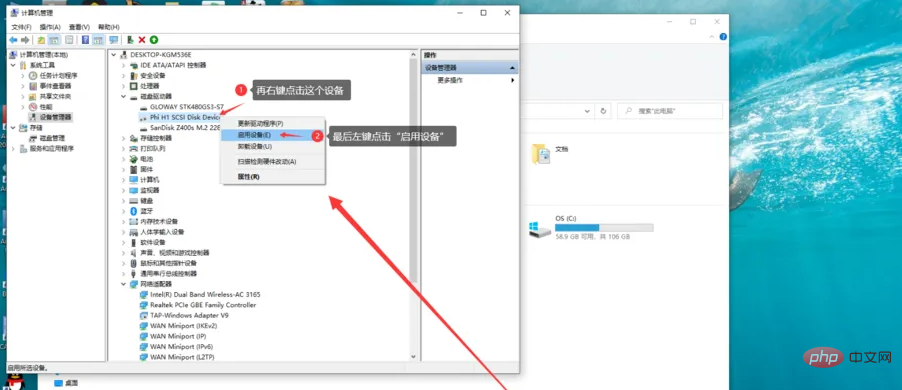Select WAN Miniport (IPv6)
The image size is (902, 390).
point(181,347)
